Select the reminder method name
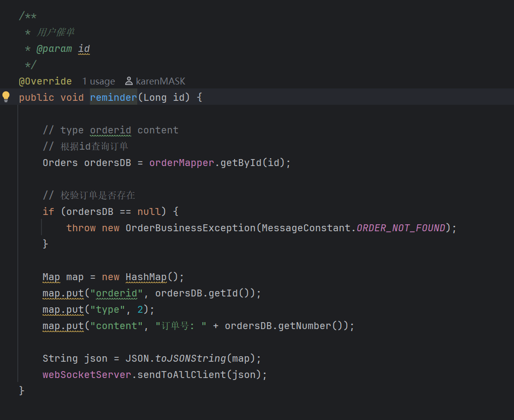The image size is (514, 420). coord(114,97)
